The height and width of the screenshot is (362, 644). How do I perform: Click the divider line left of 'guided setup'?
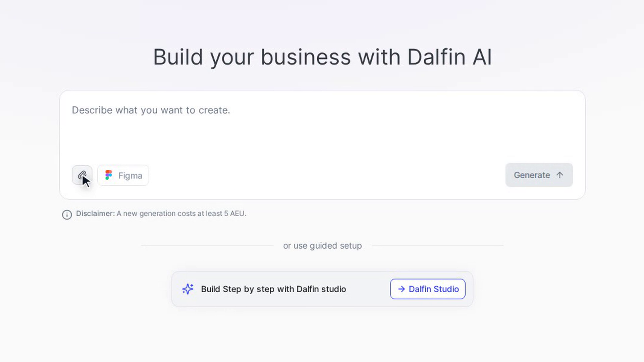coord(207,246)
